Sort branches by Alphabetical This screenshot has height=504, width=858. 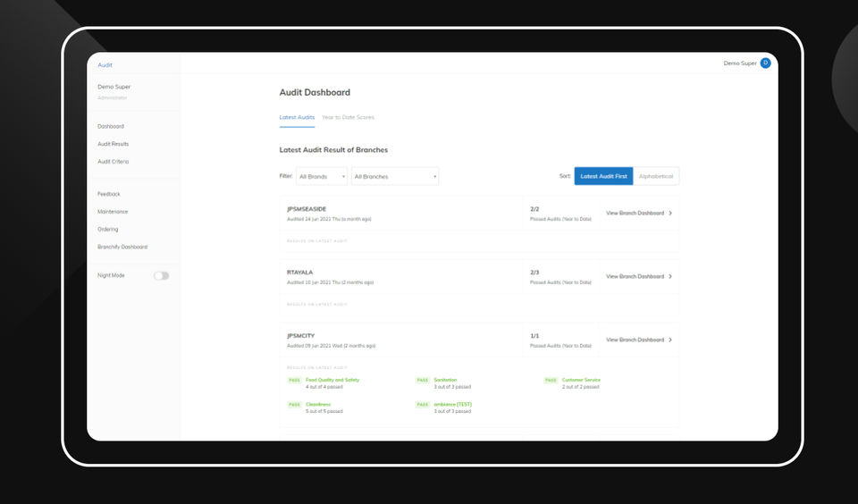[656, 176]
